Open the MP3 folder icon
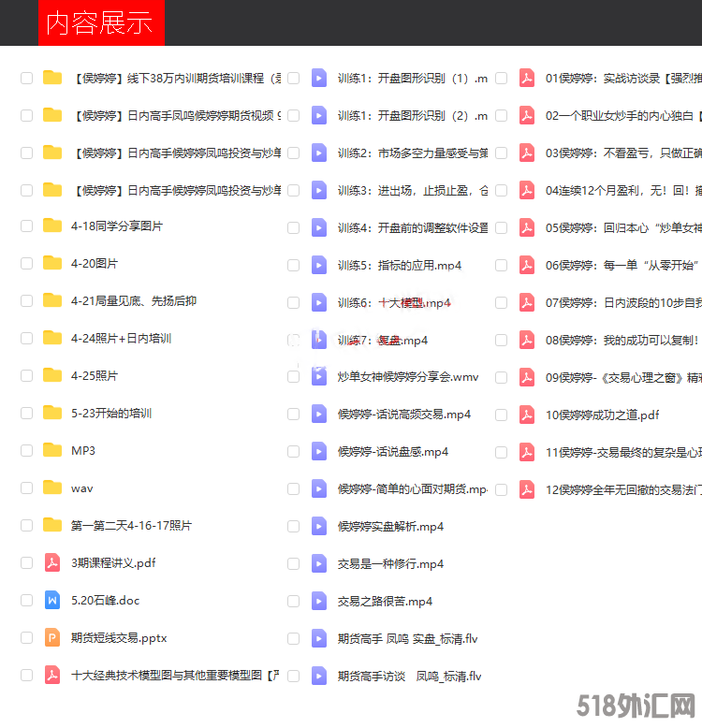This screenshot has height=728, width=702. 52,450
